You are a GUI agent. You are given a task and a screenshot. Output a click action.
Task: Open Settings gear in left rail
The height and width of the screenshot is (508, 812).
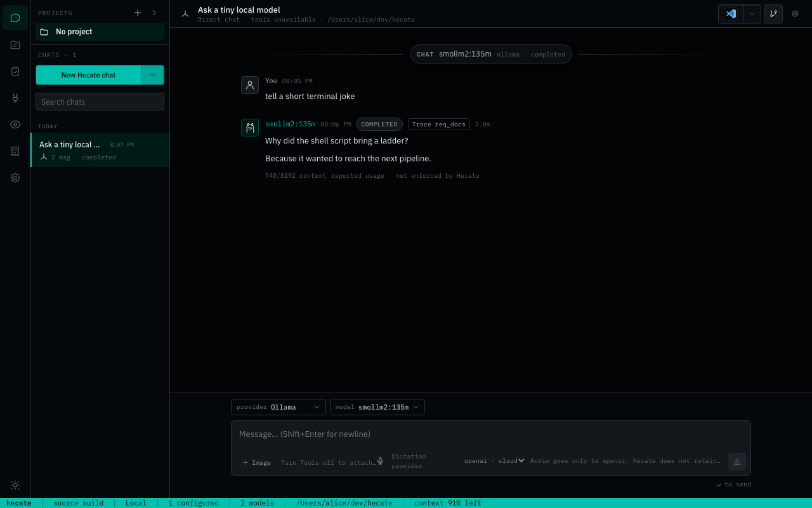(15, 178)
